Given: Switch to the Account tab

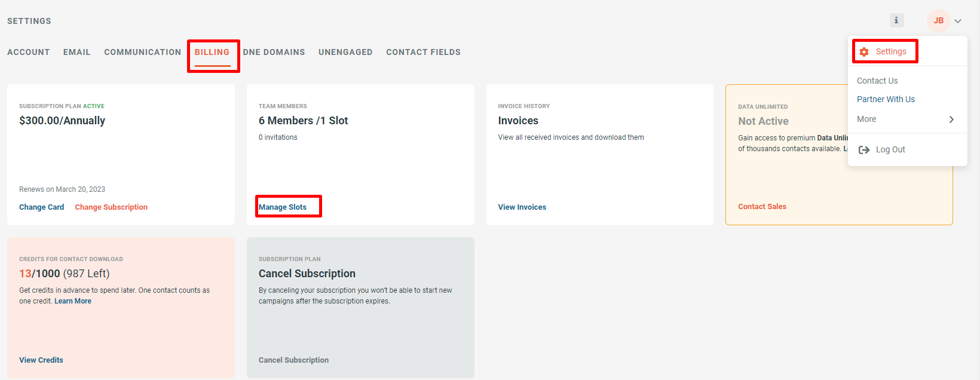Looking at the screenshot, I should tap(29, 52).
